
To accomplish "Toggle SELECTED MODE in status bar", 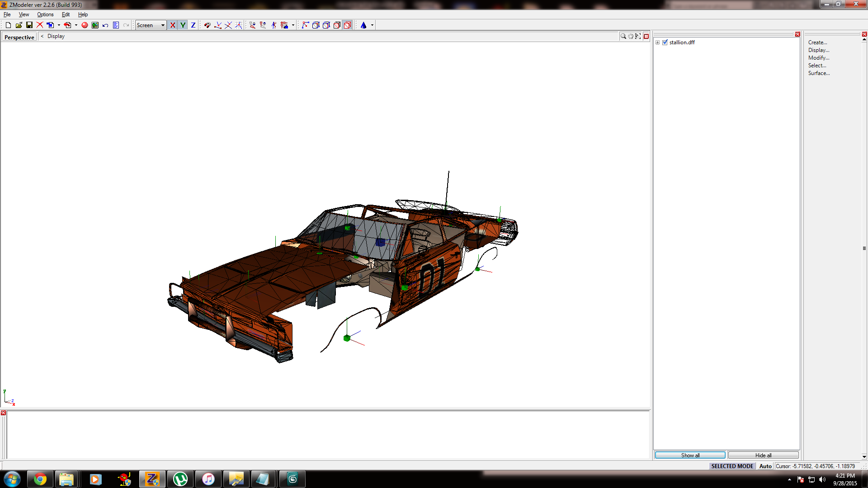I will (x=732, y=466).
